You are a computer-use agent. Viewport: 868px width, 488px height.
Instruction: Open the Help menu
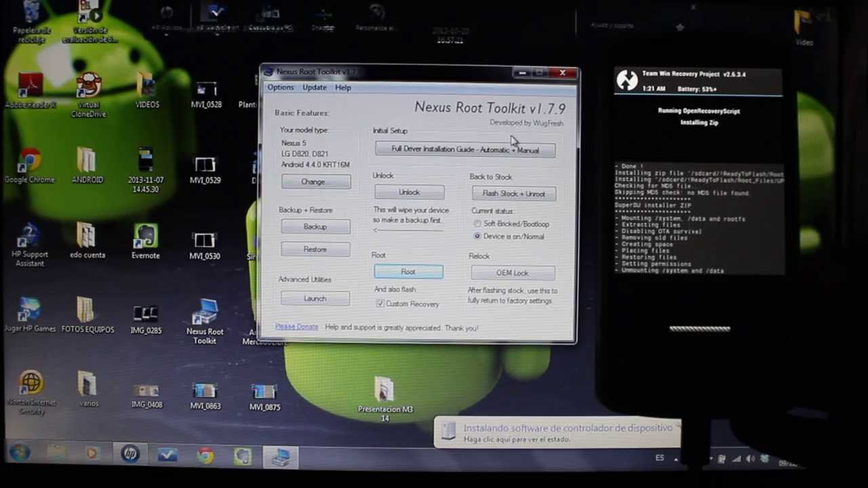pos(342,87)
